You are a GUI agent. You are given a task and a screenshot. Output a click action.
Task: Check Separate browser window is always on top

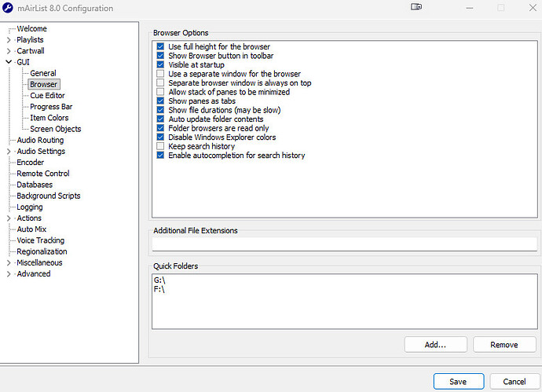[x=160, y=82]
